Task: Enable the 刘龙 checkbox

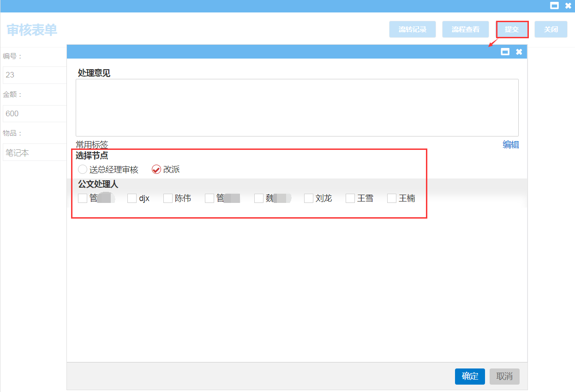Action: [x=309, y=198]
